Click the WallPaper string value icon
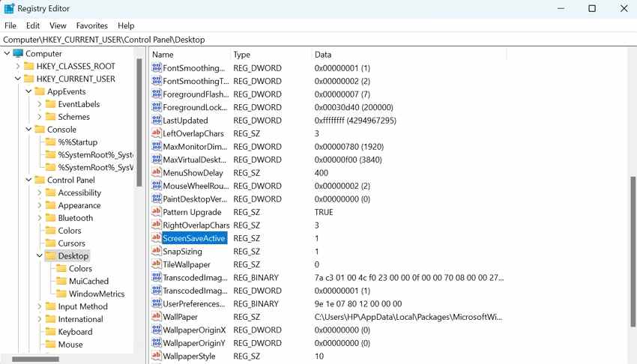Screen dimensions: 637x364 tap(157, 317)
